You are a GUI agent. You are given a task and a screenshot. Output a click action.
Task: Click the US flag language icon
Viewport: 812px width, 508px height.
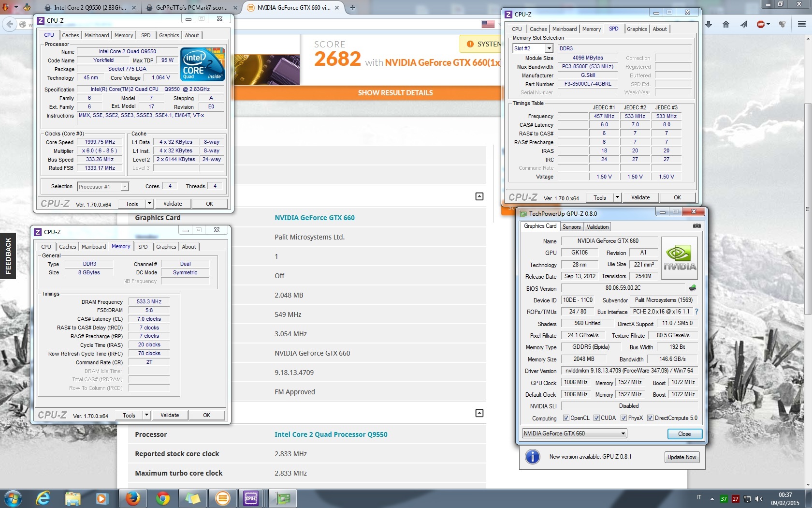click(488, 24)
